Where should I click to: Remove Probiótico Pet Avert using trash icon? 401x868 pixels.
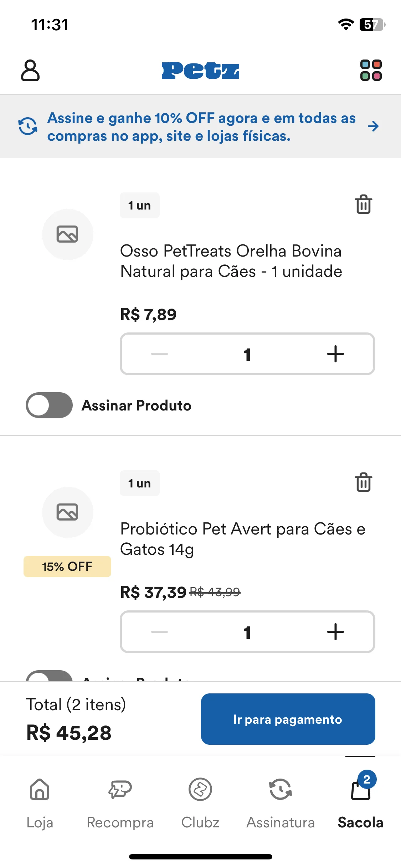tap(363, 482)
